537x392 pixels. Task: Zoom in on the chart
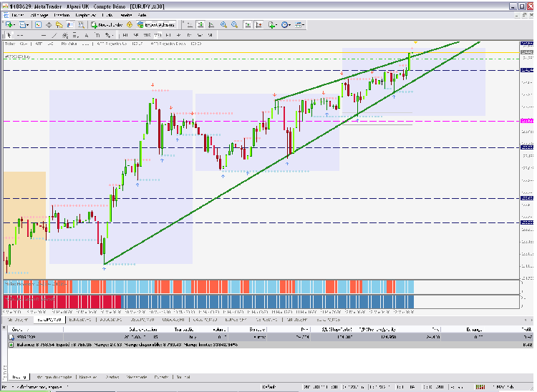tap(223, 24)
